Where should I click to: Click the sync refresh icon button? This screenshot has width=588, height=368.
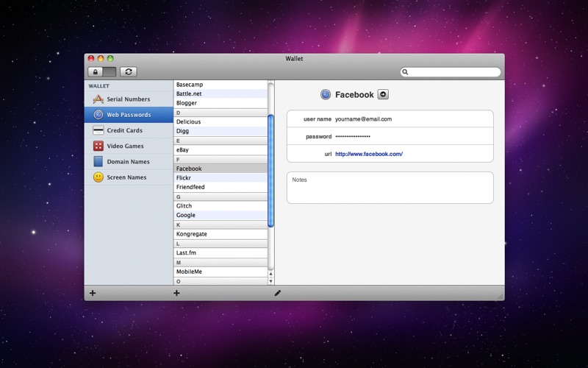point(129,71)
